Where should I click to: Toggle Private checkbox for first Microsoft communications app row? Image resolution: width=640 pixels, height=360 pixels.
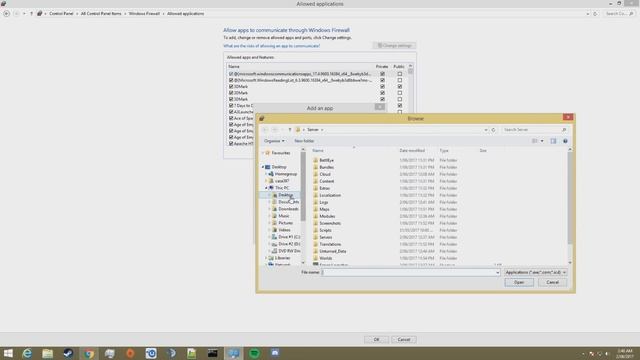click(382, 74)
